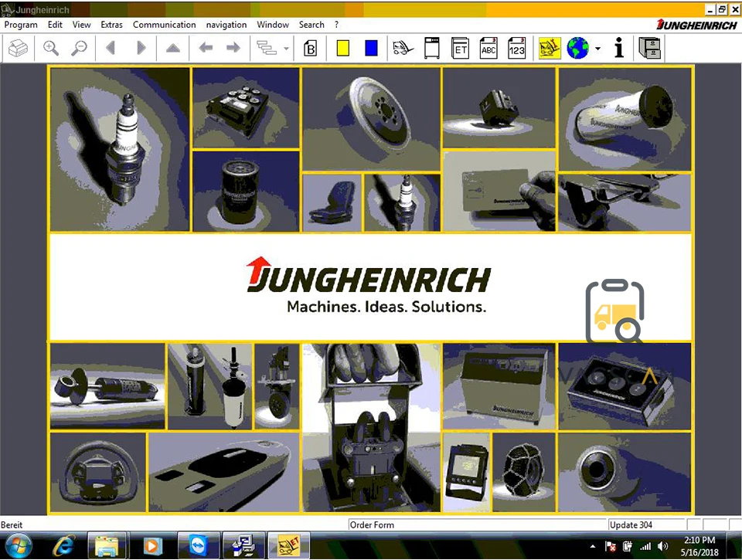The width and height of the screenshot is (742, 560).
Task: Open the Extras menu
Action: point(111,25)
